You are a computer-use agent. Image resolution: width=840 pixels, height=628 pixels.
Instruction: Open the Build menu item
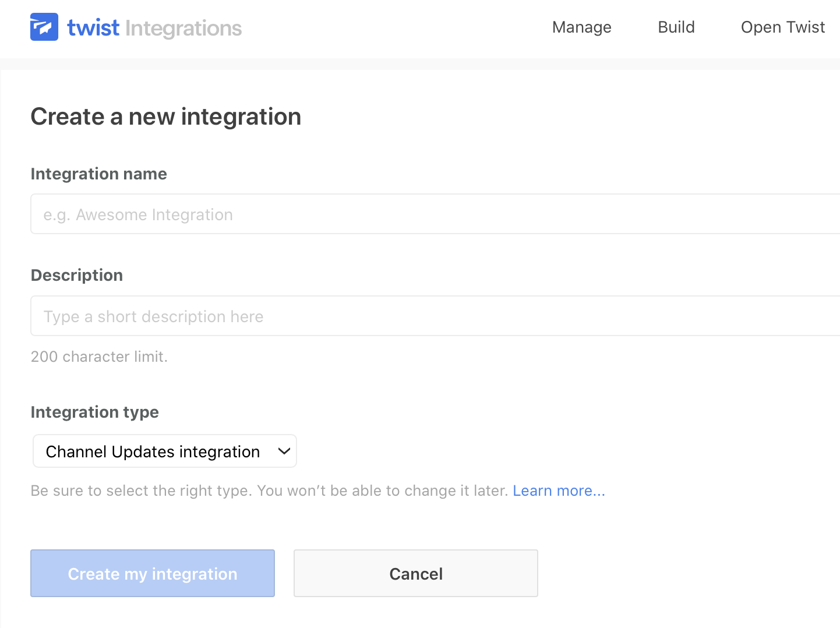[x=676, y=27]
